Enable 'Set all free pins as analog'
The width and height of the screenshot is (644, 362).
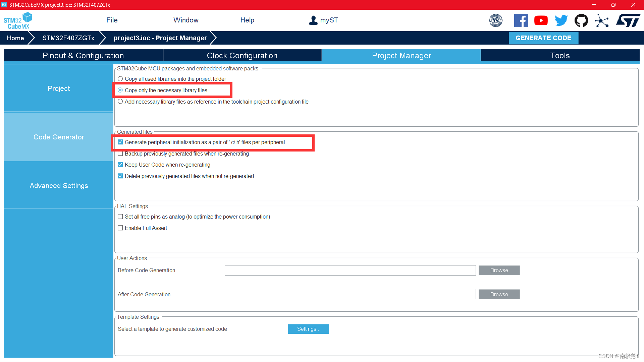tap(120, 217)
